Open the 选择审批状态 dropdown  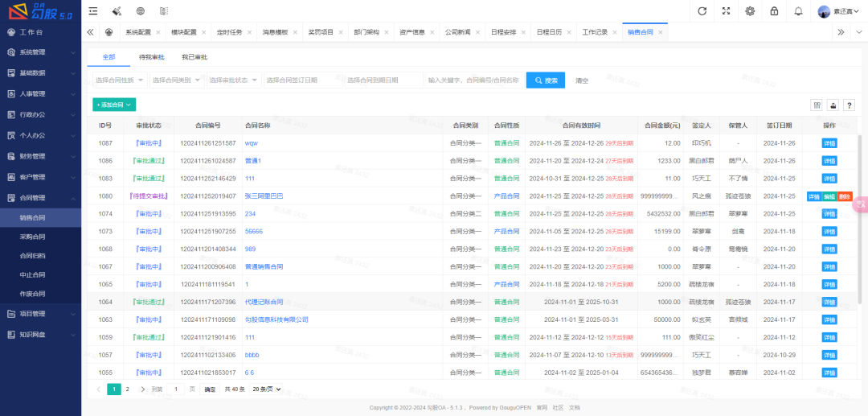coord(233,80)
